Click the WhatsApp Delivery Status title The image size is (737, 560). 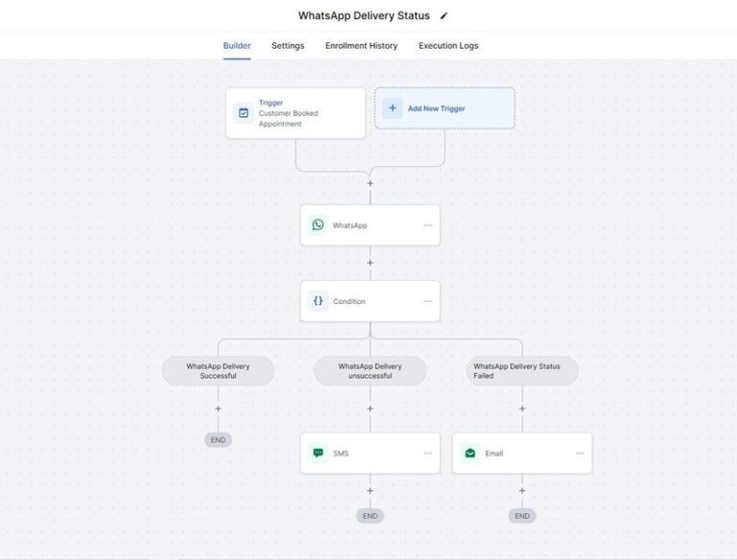[364, 15]
